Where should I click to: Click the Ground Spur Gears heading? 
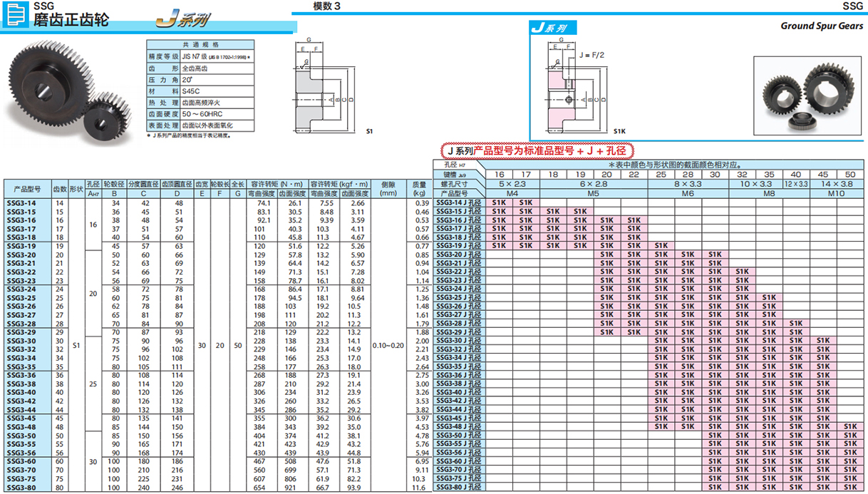coord(821,26)
